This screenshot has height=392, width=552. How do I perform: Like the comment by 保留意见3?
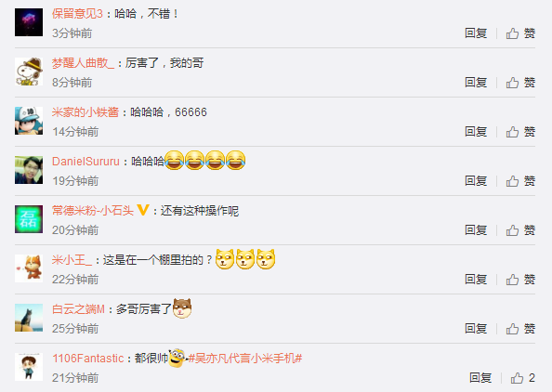(x=520, y=33)
